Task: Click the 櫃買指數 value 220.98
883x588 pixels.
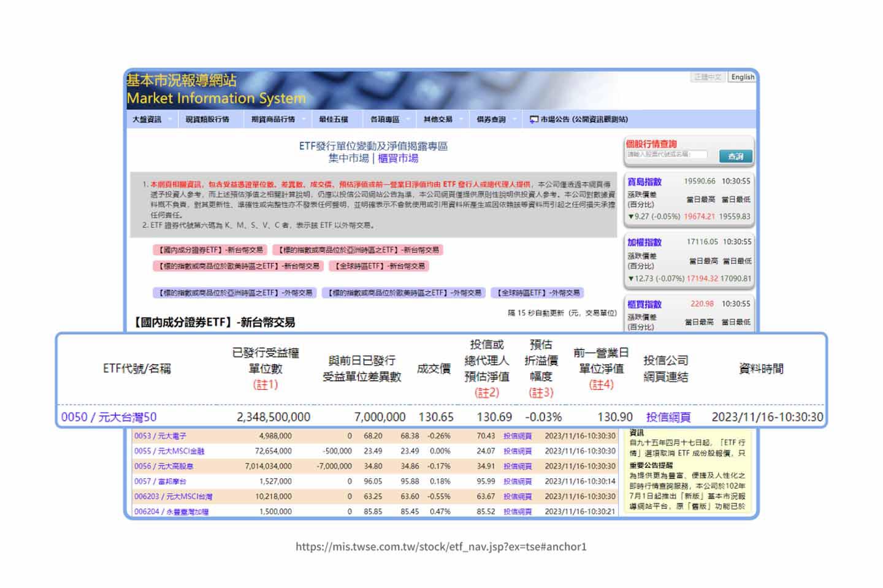Action: coord(702,304)
